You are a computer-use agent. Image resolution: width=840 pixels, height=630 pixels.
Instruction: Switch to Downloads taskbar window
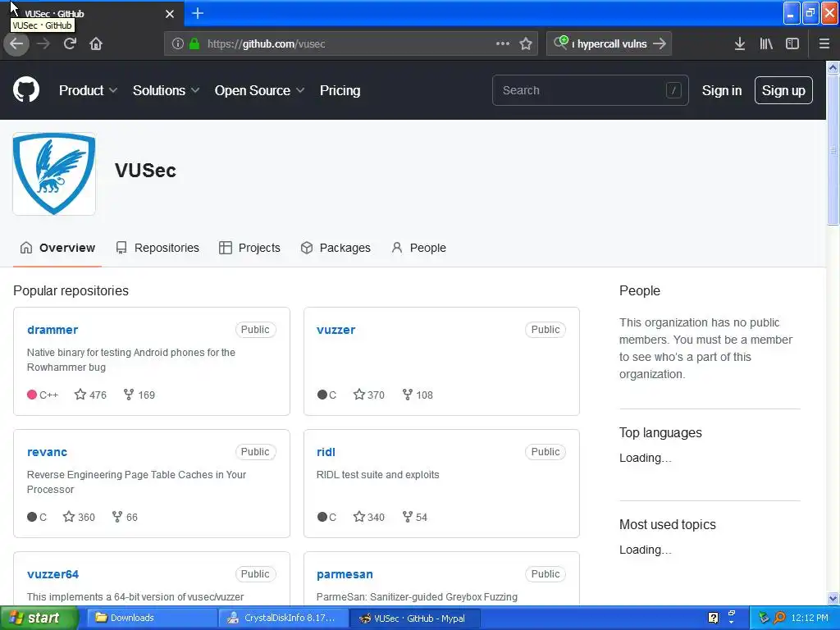(151, 618)
